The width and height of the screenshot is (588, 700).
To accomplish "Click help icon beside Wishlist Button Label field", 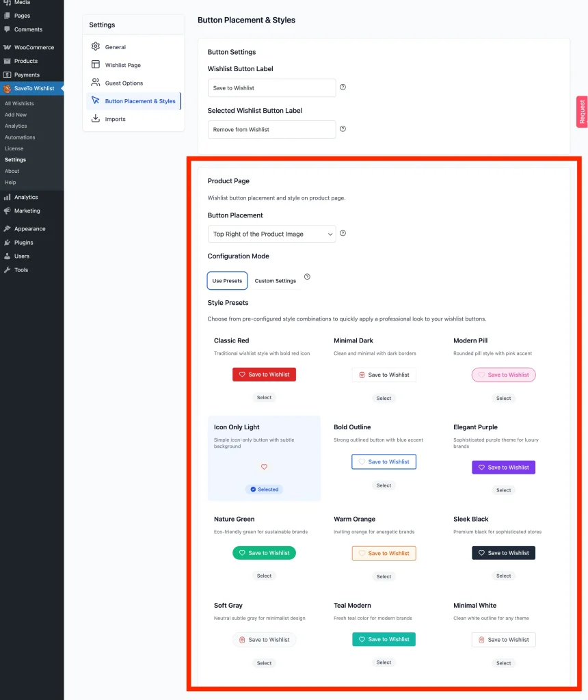I will pyautogui.click(x=343, y=87).
